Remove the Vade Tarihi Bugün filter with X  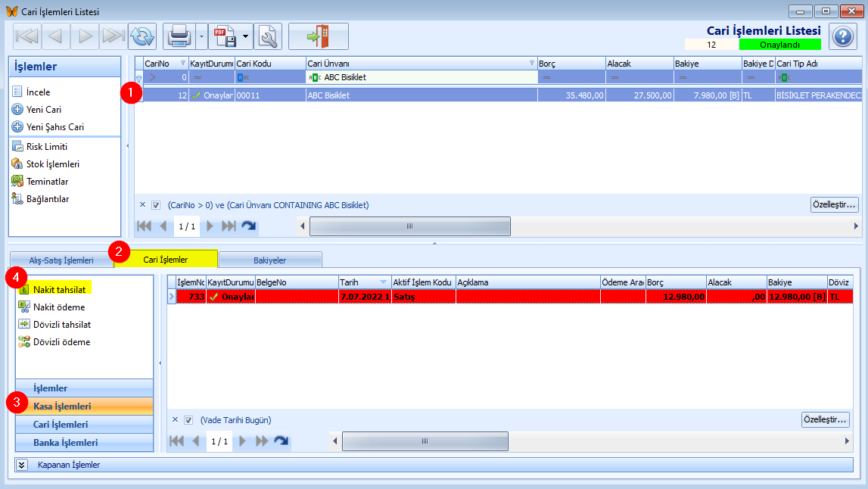pos(175,420)
